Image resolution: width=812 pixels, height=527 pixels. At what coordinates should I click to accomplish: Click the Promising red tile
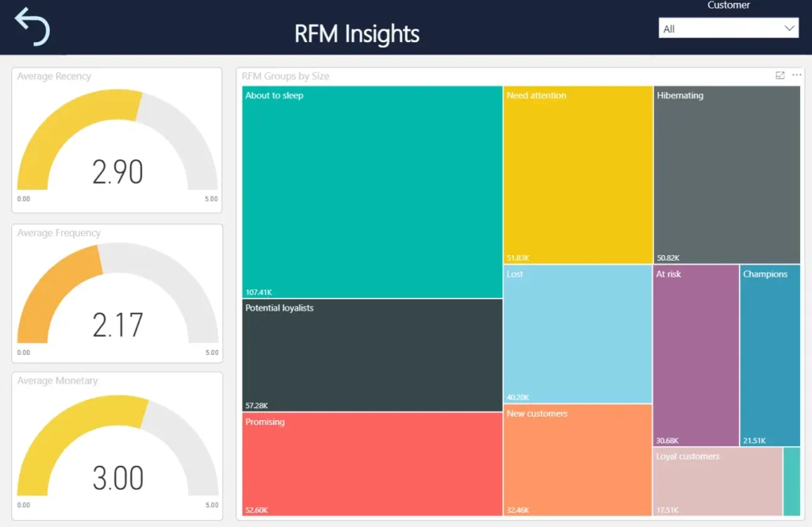coord(372,464)
